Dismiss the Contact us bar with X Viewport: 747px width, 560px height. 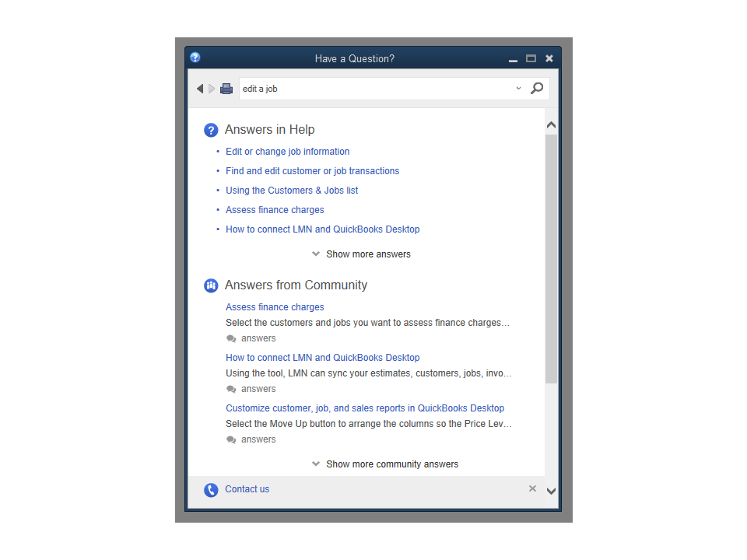[532, 488]
